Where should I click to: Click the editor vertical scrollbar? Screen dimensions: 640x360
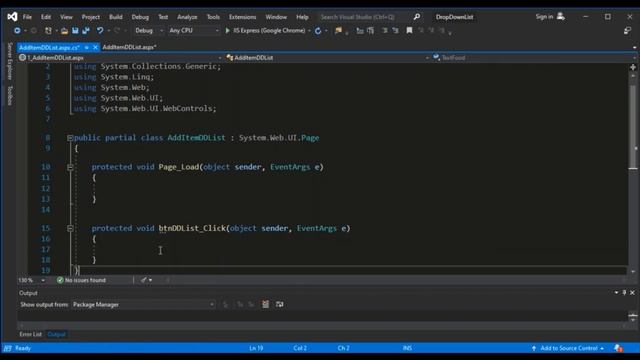[633, 173]
